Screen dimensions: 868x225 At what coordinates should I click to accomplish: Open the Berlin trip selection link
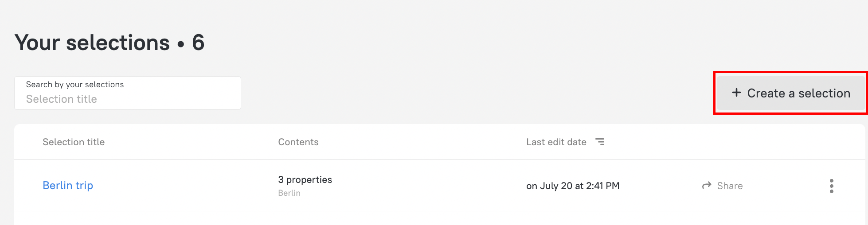[68, 186]
